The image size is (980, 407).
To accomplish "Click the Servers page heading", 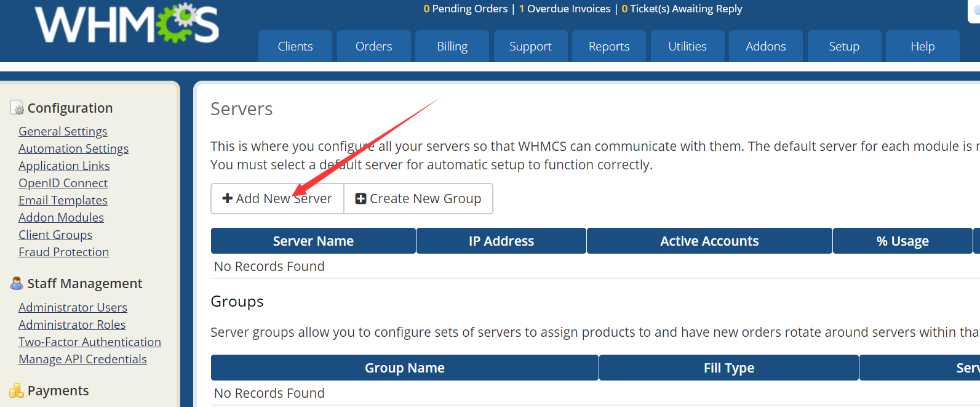I will point(242,109).
